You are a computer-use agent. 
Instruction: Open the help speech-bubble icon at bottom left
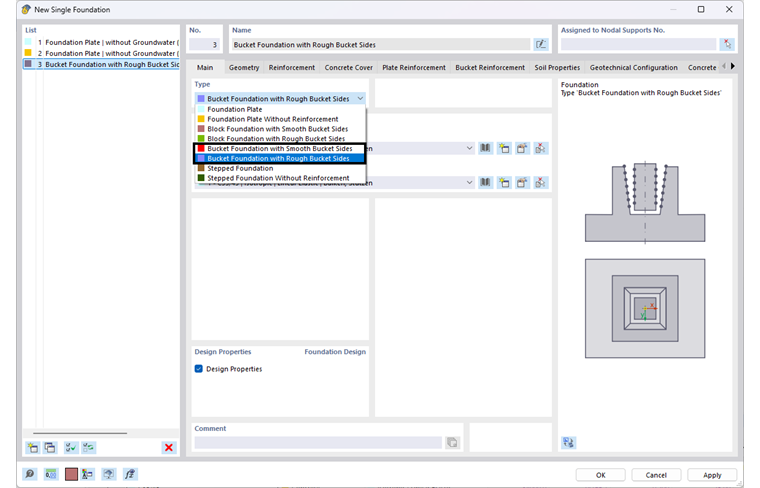(30, 474)
